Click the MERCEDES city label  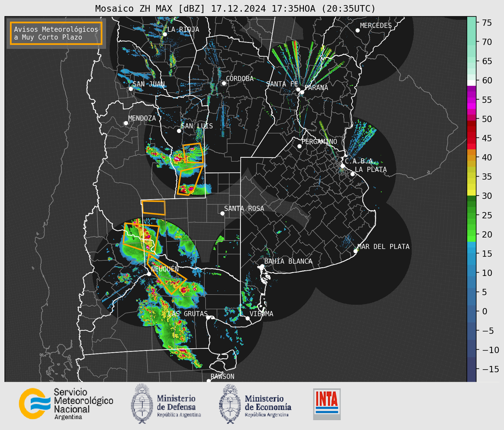(376, 26)
